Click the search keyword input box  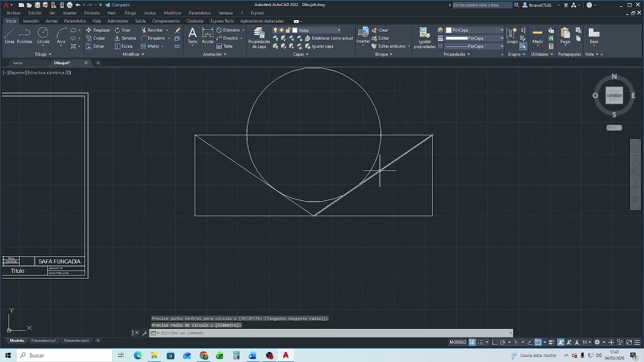pos(482,5)
